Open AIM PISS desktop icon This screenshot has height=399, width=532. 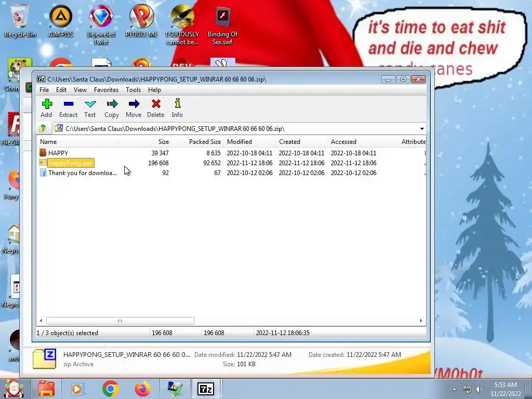[x=61, y=20]
